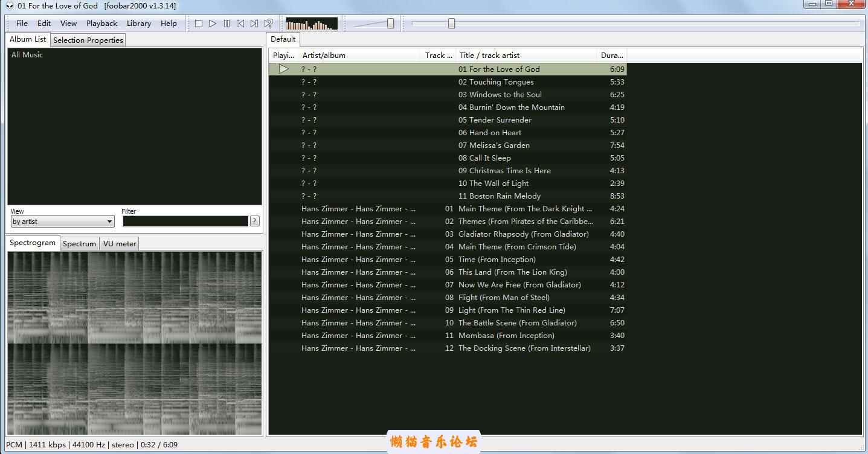
Task: Select 'Now We Are Free (From Gladiator)'
Action: click(448, 284)
